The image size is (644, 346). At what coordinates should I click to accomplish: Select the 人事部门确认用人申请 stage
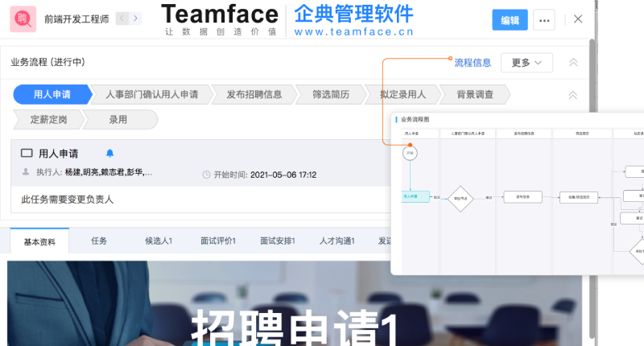[x=151, y=94]
